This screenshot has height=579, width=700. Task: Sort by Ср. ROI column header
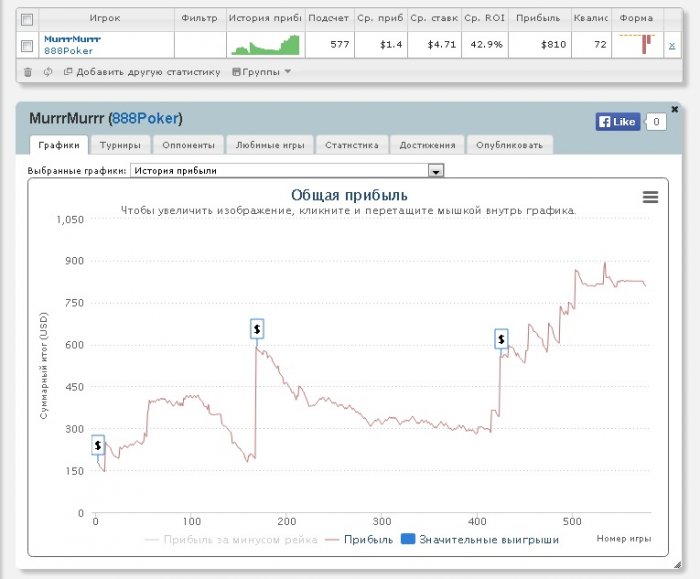(485, 18)
